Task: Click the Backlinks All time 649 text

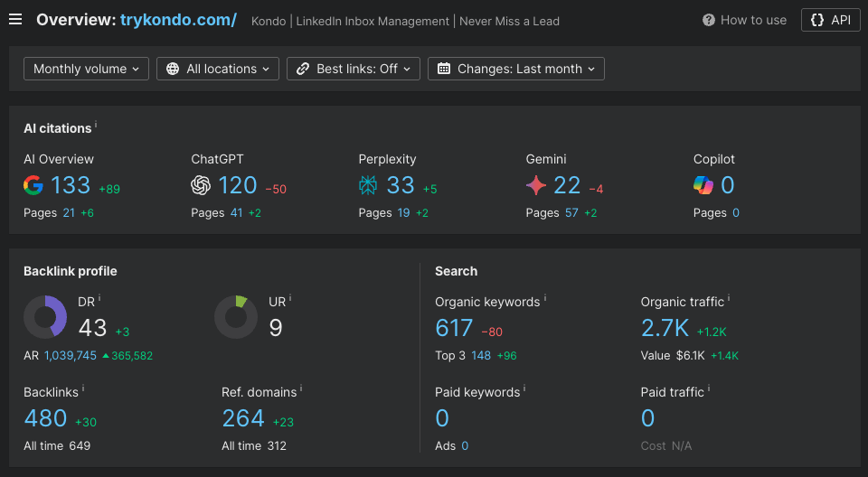Action: pos(57,446)
